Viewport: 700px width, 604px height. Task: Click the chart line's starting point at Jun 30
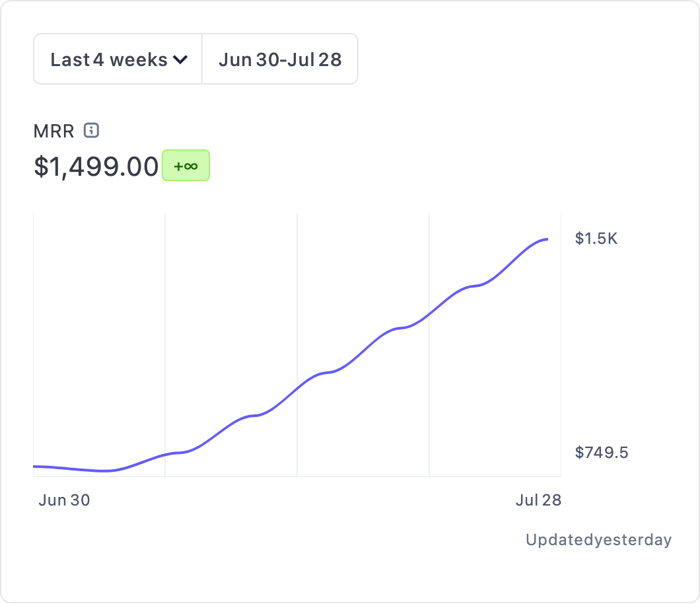(x=35, y=467)
